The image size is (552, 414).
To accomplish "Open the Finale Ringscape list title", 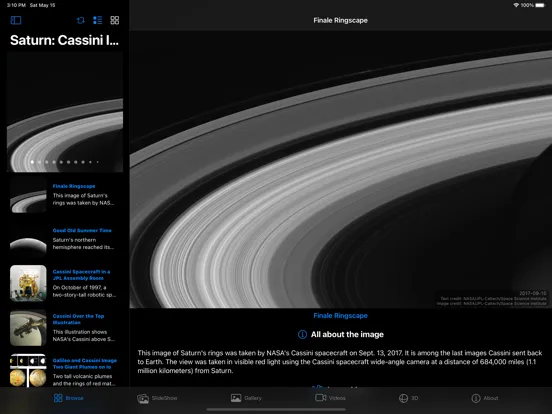I will (74, 186).
